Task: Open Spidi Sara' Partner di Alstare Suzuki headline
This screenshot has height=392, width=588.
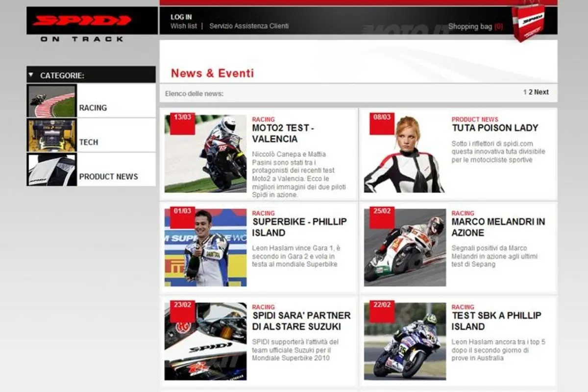Action: point(301,321)
